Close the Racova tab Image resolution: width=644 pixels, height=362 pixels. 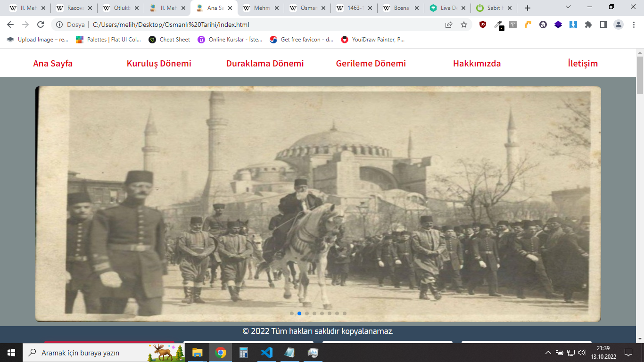click(90, 8)
